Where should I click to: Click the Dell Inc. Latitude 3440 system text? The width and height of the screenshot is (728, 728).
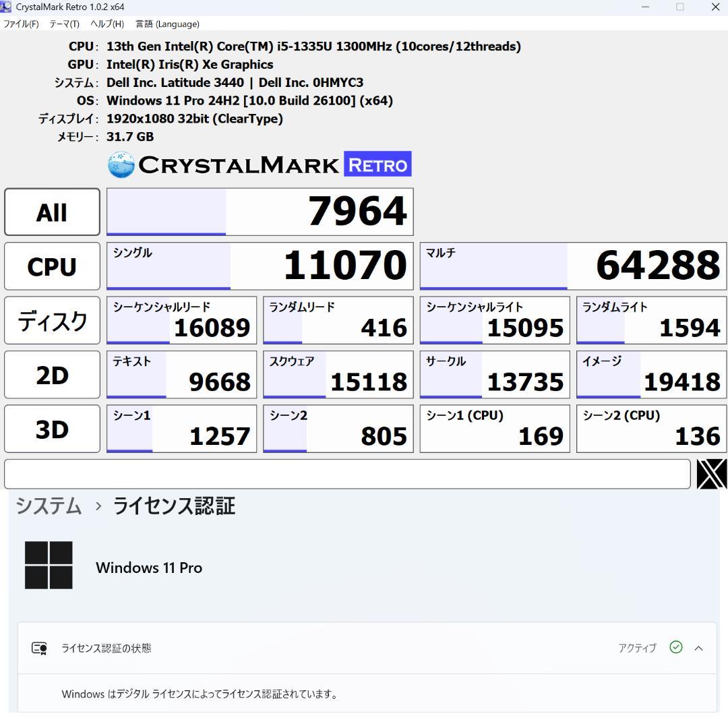[x=235, y=83]
